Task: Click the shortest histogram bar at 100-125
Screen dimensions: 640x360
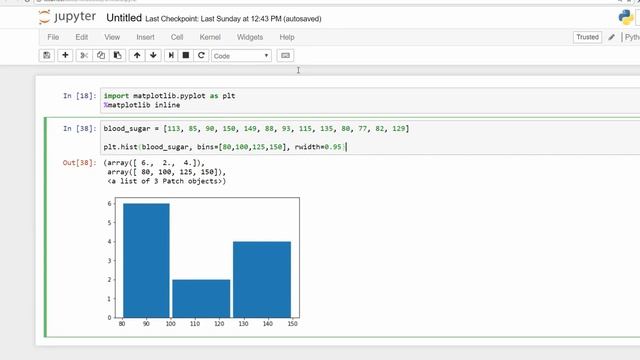Action: [x=201, y=298]
